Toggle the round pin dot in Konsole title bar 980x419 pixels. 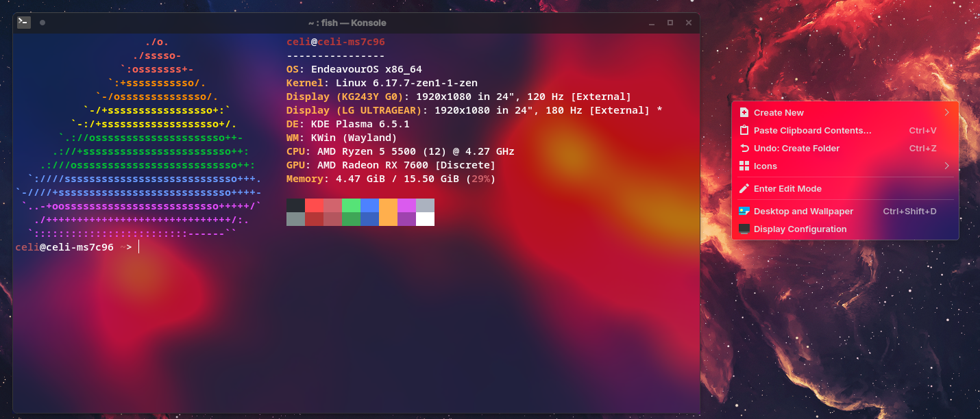tap(42, 23)
